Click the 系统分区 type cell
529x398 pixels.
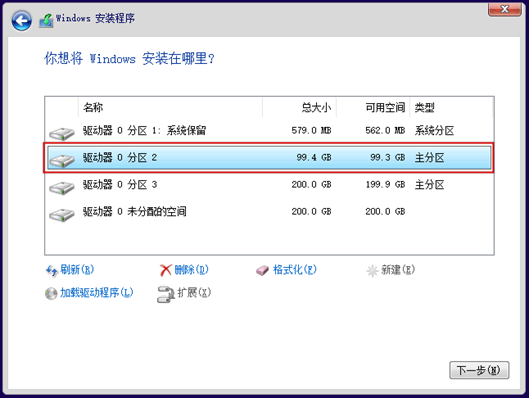click(x=434, y=131)
